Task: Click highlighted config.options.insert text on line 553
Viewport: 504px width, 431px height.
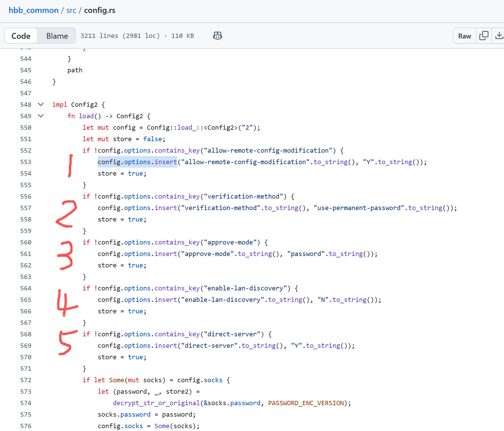Action: (x=137, y=162)
